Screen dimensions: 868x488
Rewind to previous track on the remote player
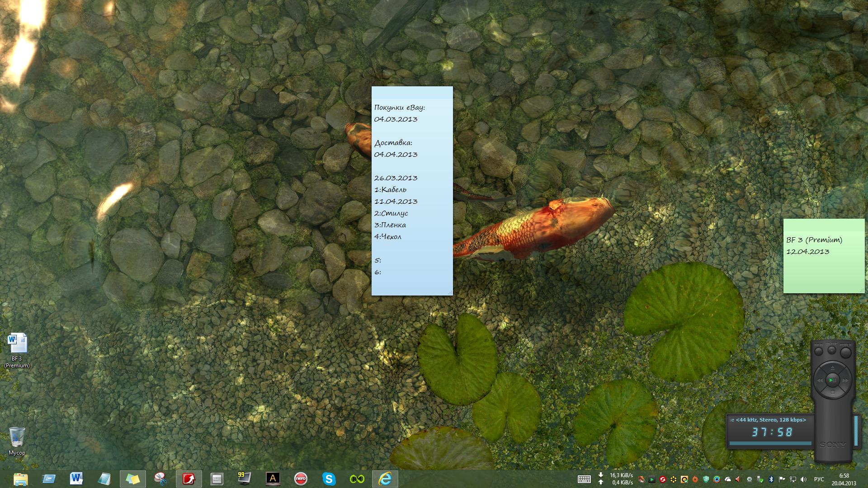point(820,380)
